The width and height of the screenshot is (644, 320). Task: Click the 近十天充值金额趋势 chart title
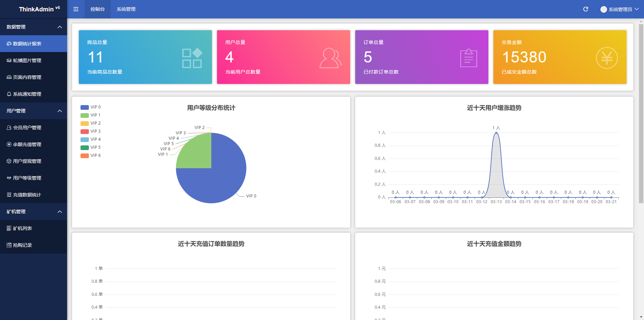(494, 244)
